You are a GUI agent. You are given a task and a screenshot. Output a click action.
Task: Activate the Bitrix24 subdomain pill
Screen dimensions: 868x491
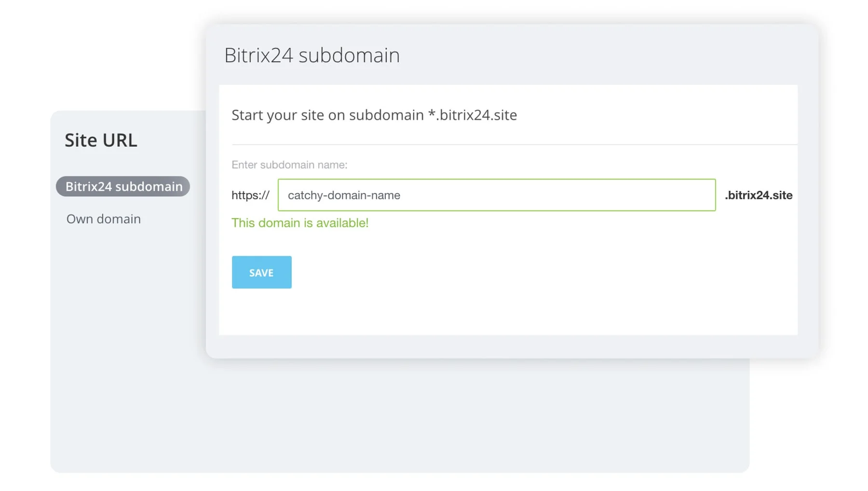tap(123, 186)
